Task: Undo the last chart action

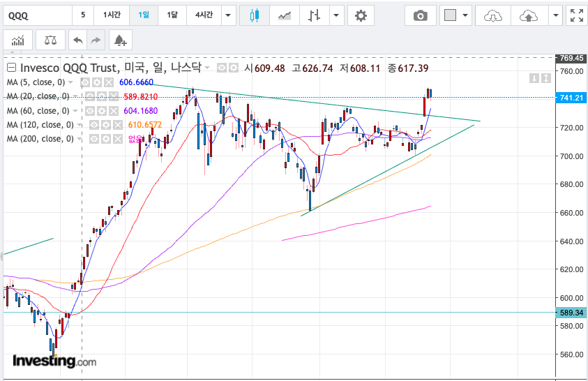Action: click(x=78, y=40)
